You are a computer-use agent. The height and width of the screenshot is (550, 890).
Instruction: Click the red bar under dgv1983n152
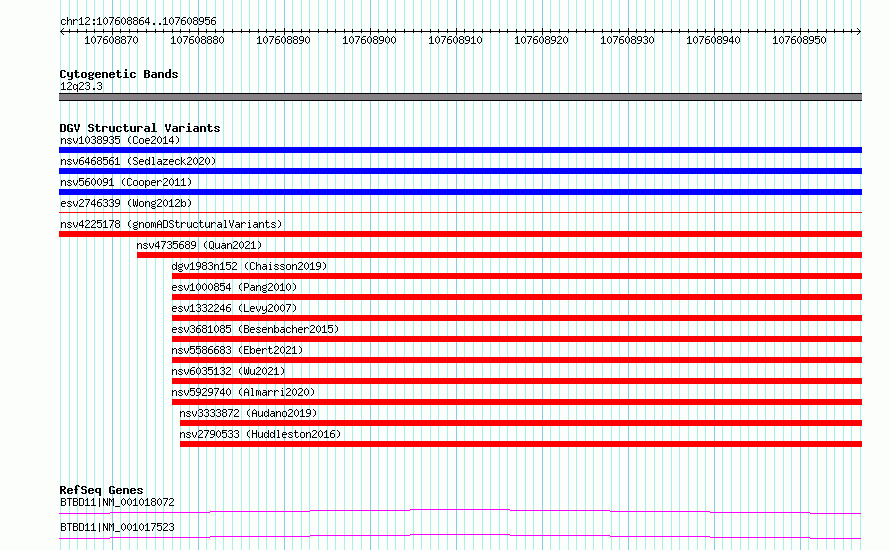click(517, 276)
